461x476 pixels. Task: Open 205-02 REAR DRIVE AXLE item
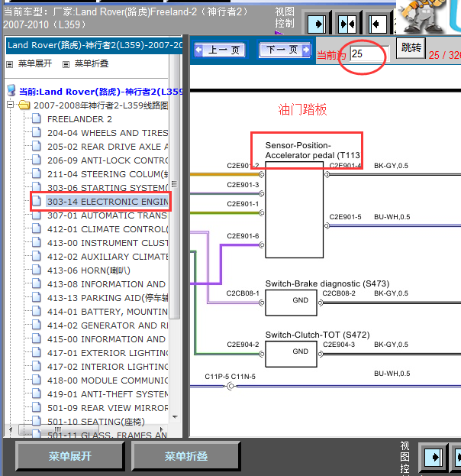coord(108,147)
